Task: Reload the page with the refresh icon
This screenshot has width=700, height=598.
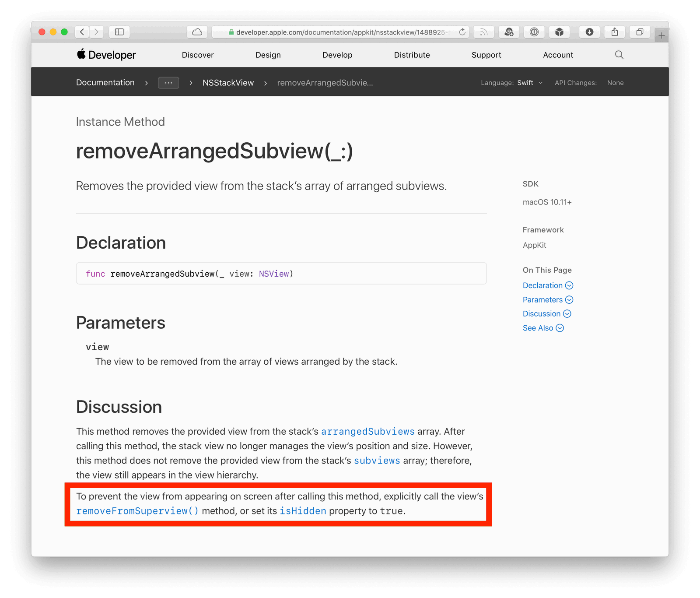Action: coord(462,32)
